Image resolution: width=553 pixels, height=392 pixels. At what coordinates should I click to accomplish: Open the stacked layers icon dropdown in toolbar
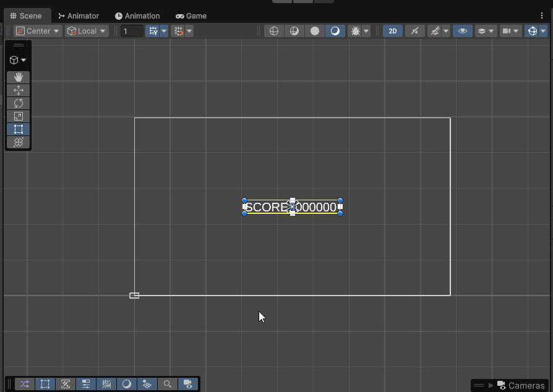pyautogui.click(x=486, y=31)
